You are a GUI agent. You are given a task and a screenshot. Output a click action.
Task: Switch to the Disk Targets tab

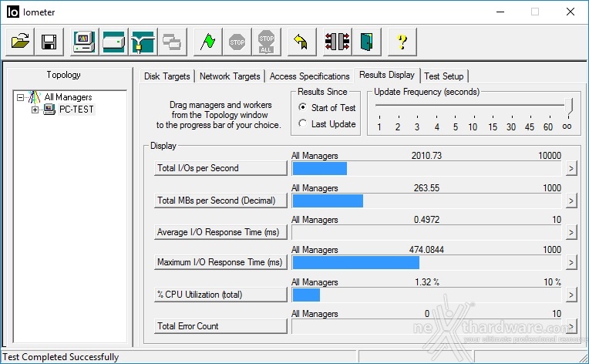coord(167,76)
